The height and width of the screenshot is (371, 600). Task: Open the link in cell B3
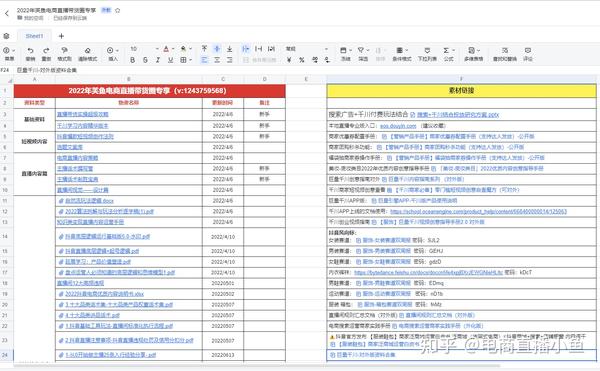tap(83, 114)
